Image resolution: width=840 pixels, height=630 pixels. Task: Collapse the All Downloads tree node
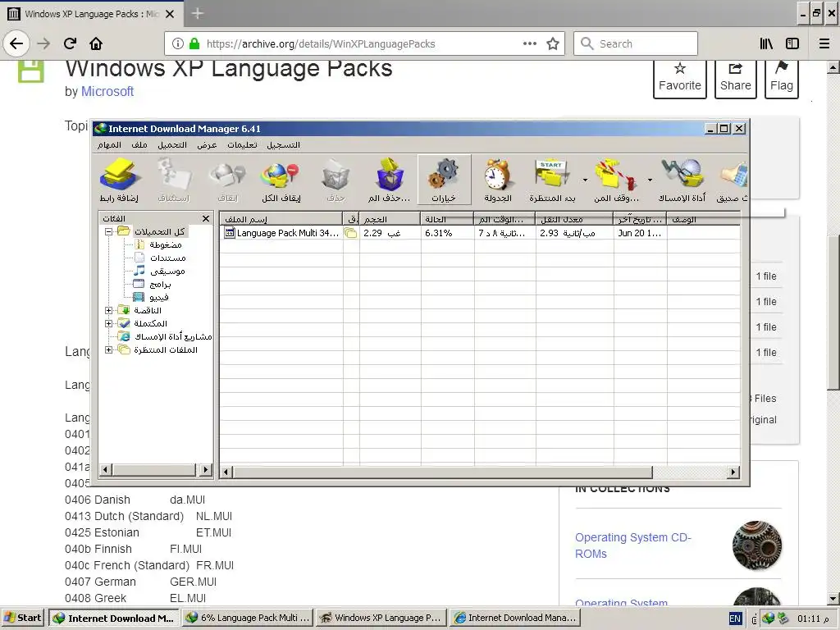coord(108,232)
